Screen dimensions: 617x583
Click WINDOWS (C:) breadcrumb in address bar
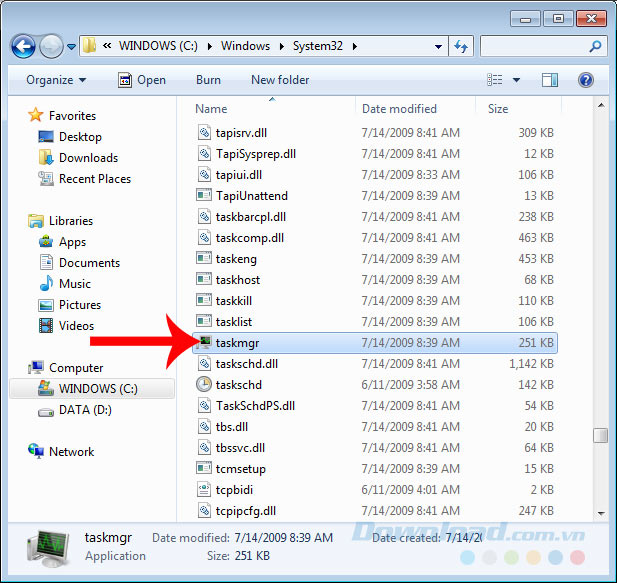[x=158, y=46]
